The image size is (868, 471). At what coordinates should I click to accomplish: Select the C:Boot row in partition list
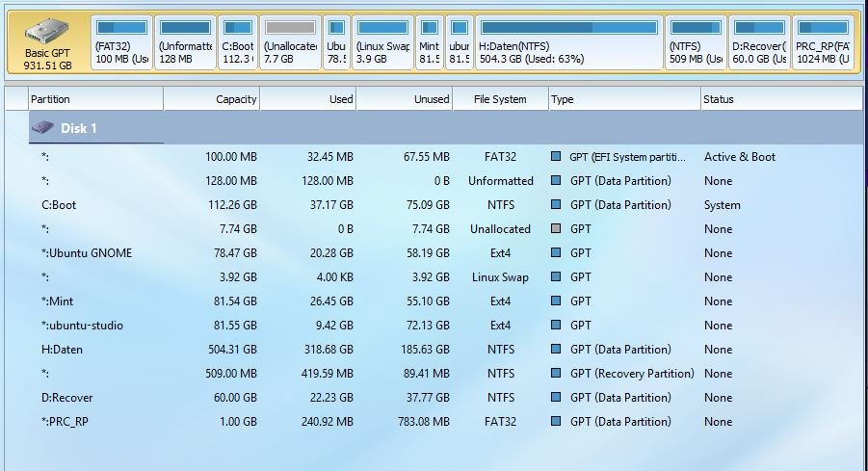tap(446, 205)
